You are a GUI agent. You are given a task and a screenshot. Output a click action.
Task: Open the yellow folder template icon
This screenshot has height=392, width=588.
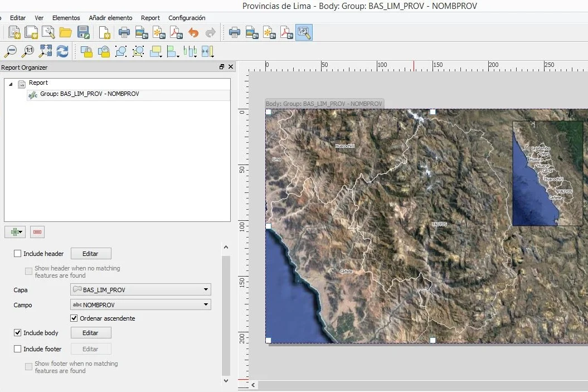tap(66, 33)
